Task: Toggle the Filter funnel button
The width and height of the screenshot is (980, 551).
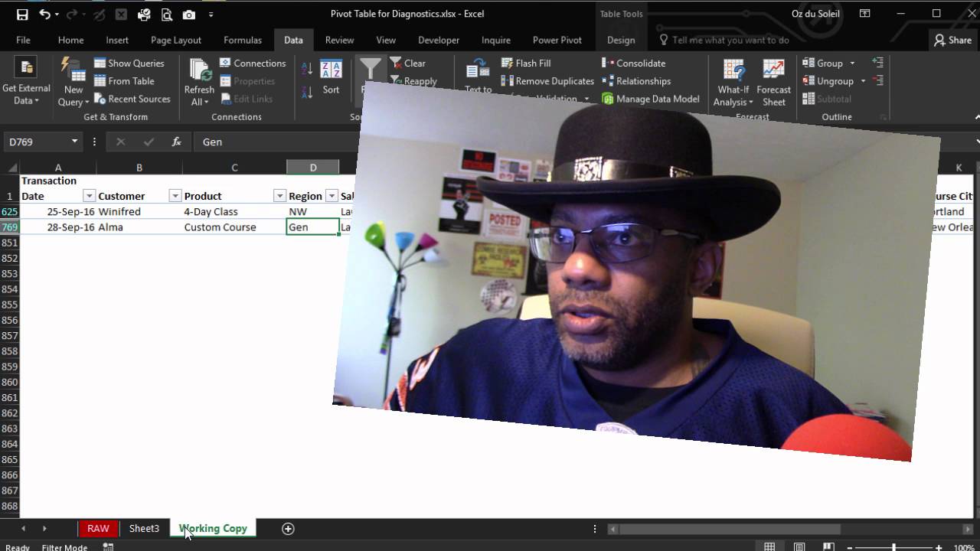Action: click(371, 70)
